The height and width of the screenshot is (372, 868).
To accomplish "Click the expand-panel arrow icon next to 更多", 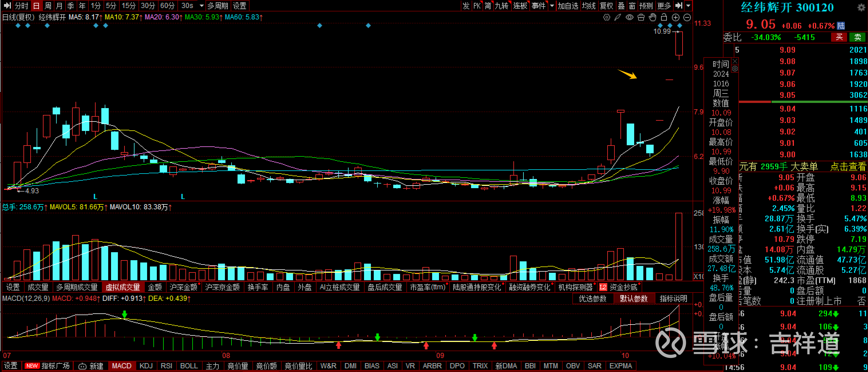I will pyautogui.click(x=679, y=5).
